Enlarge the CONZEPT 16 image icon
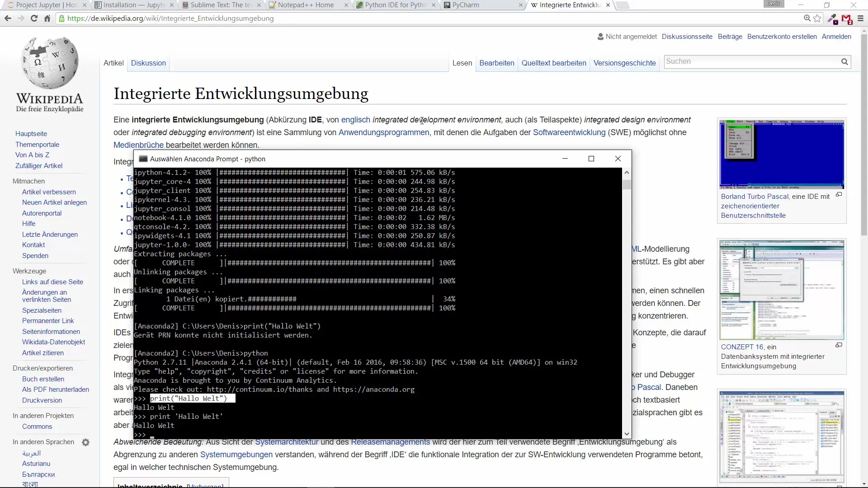868x488 pixels. tap(839, 345)
